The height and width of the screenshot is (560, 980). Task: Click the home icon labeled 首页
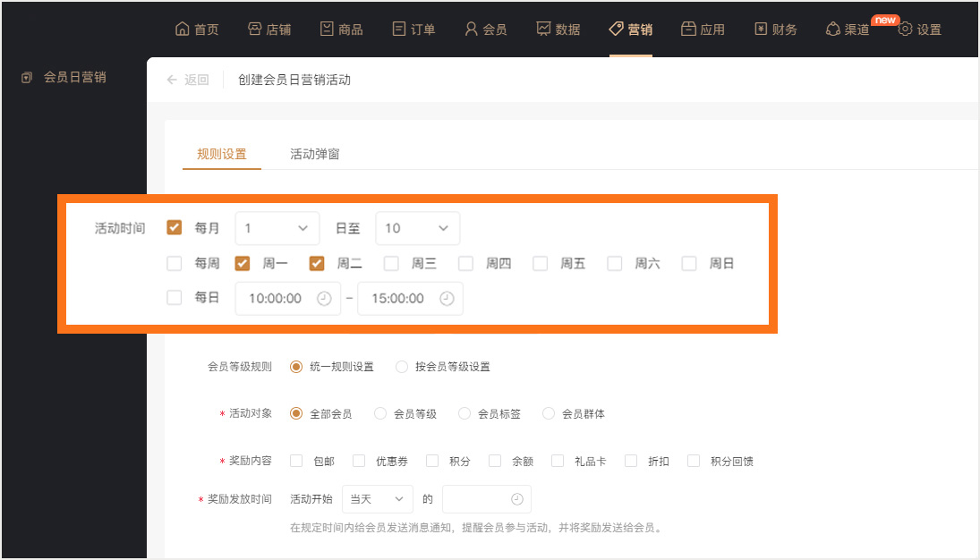pos(183,29)
